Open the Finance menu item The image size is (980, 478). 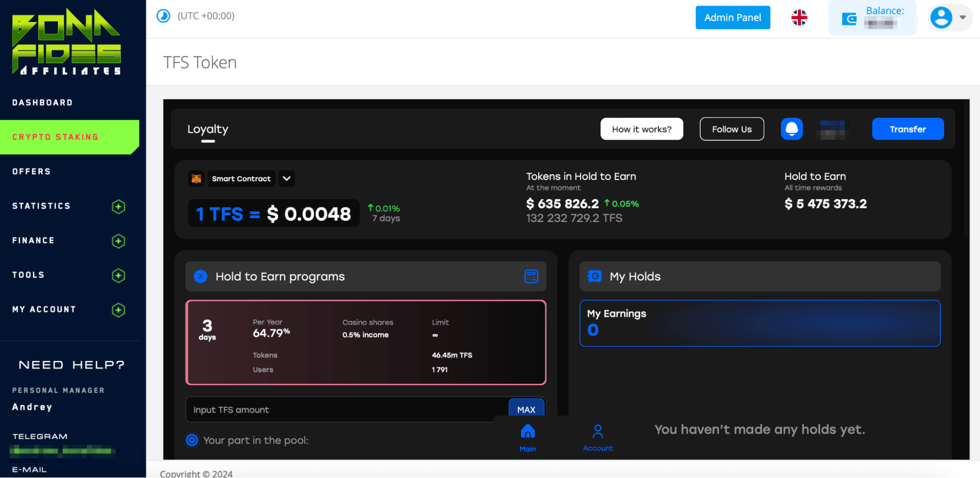pyautogui.click(x=33, y=240)
